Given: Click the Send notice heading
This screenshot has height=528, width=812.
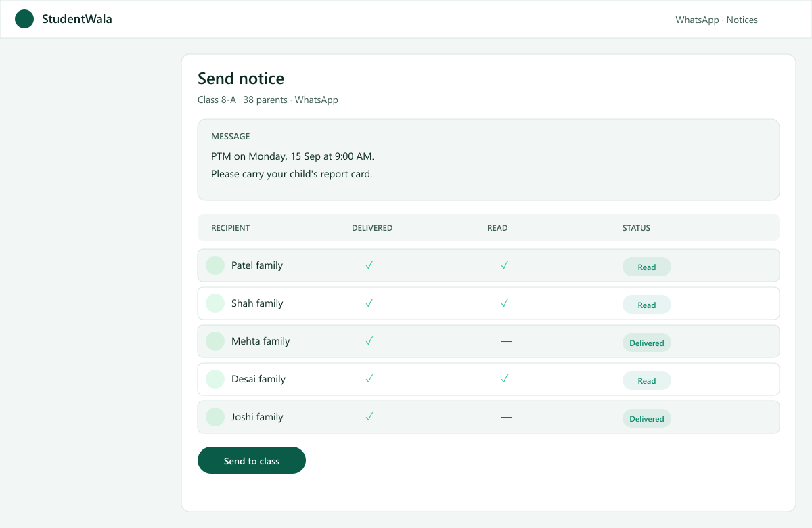Looking at the screenshot, I should tap(241, 79).
